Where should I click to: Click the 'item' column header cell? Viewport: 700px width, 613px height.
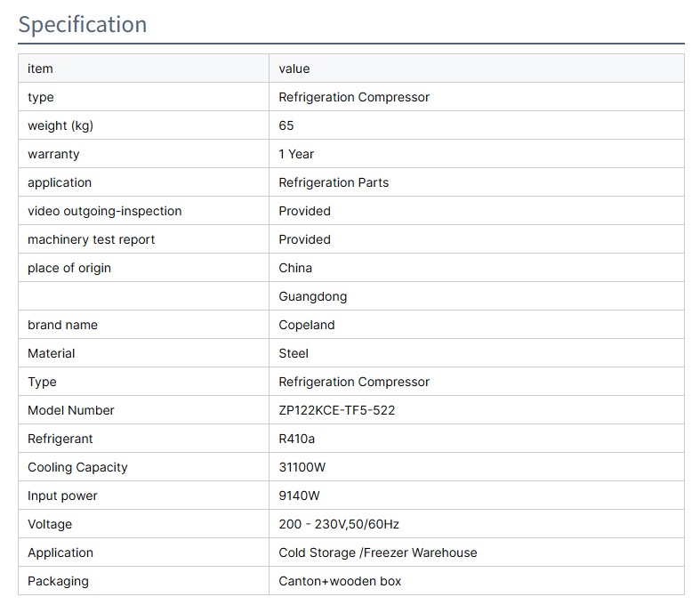point(40,69)
